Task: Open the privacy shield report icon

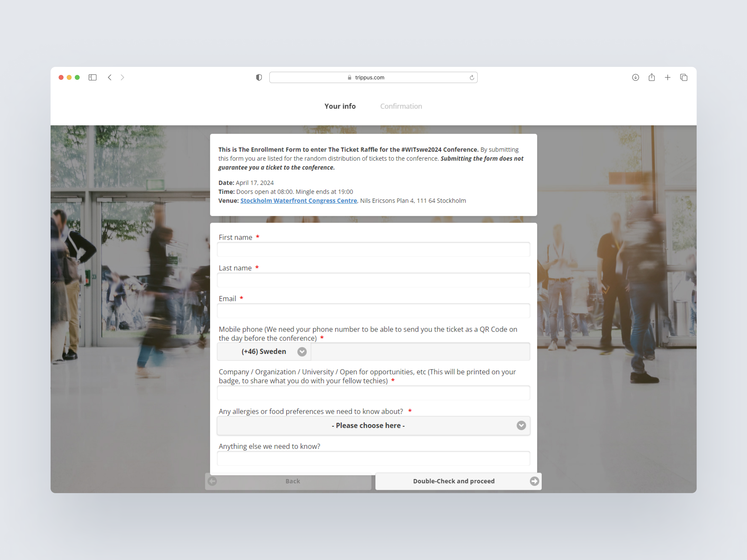Action: point(259,77)
